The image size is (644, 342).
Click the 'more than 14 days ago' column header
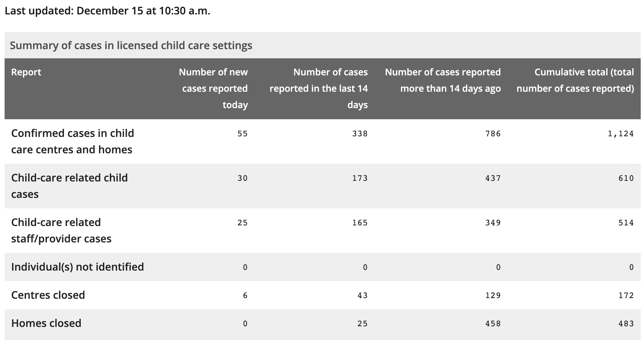tap(443, 80)
